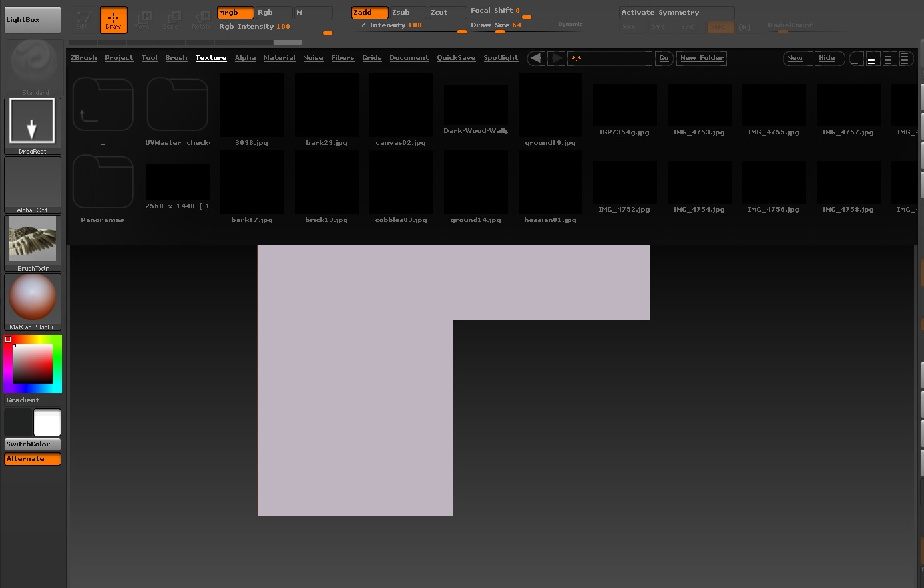The width and height of the screenshot is (924, 588).
Task: Open the Spotlight tab
Action: click(x=501, y=58)
